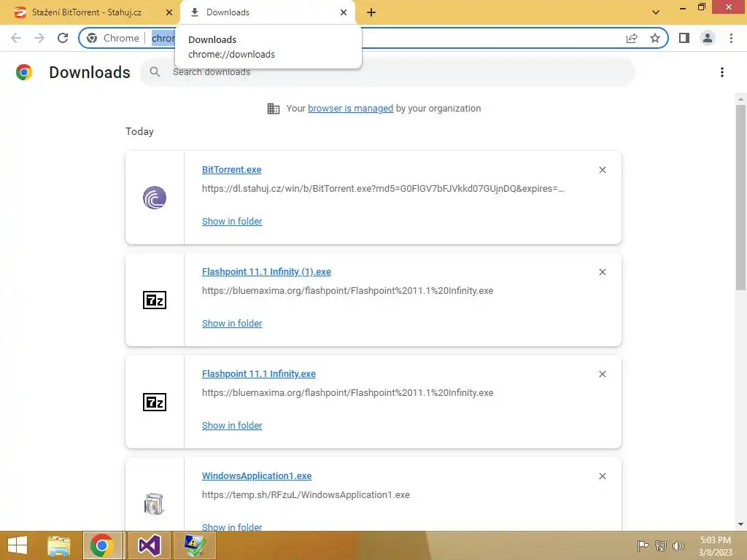
Task: Bookmark this page with the star icon
Action: click(655, 38)
